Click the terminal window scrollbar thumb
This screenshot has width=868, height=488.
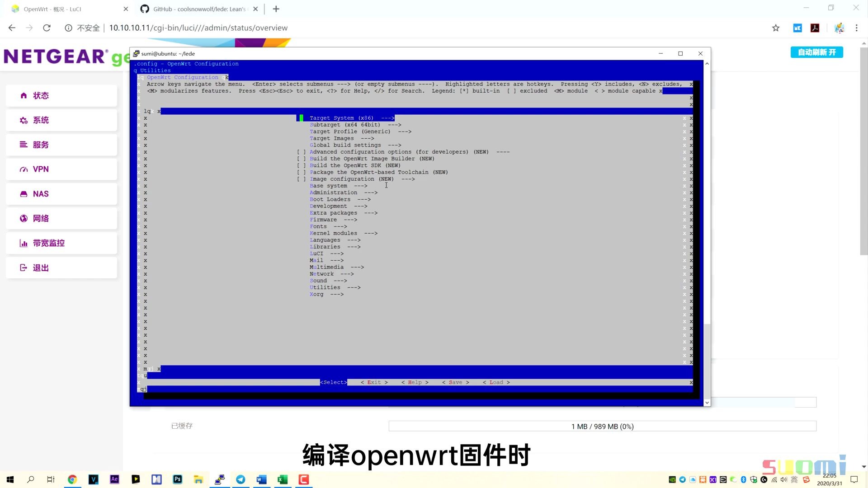coord(707,361)
